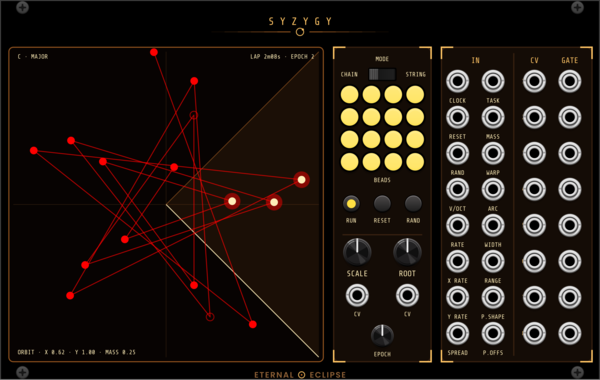Click the RAND input jack

coord(457,153)
